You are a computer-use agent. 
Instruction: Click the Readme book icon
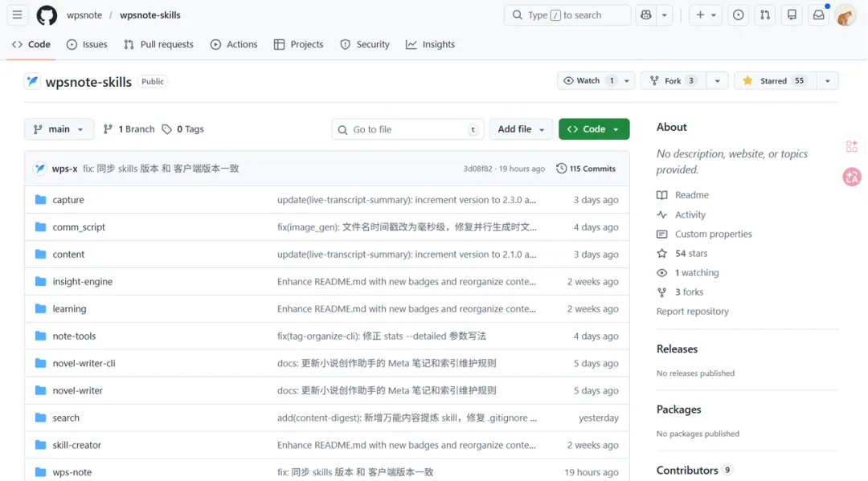[662, 194]
